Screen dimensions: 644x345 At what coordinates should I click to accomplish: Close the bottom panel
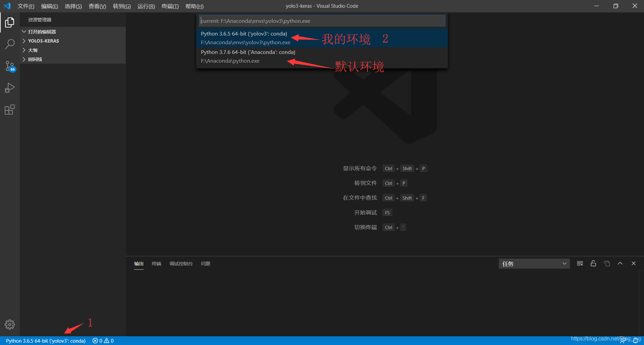pyautogui.click(x=634, y=264)
